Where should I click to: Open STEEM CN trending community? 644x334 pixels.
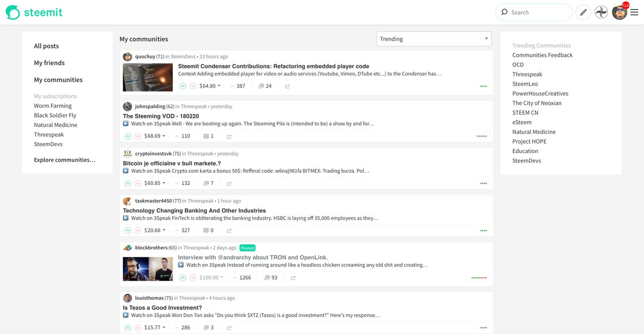pyautogui.click(x=525, y=112)
